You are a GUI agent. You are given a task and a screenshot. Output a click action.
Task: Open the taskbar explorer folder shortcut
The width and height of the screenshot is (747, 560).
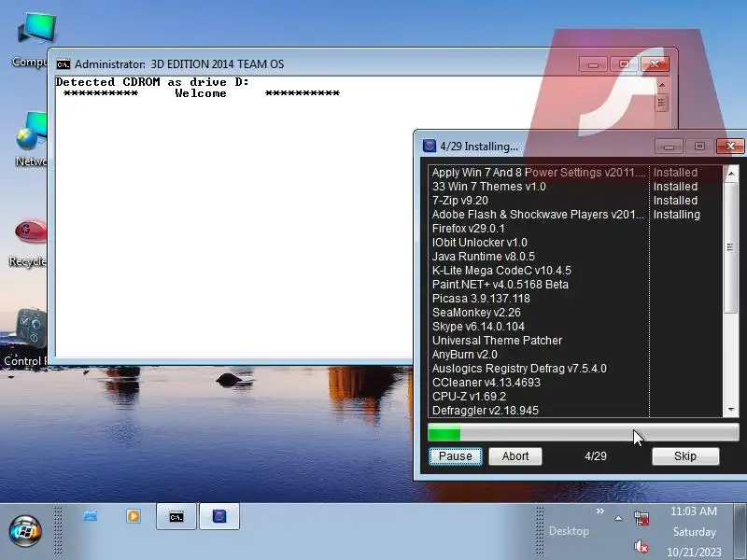[91, 516]
